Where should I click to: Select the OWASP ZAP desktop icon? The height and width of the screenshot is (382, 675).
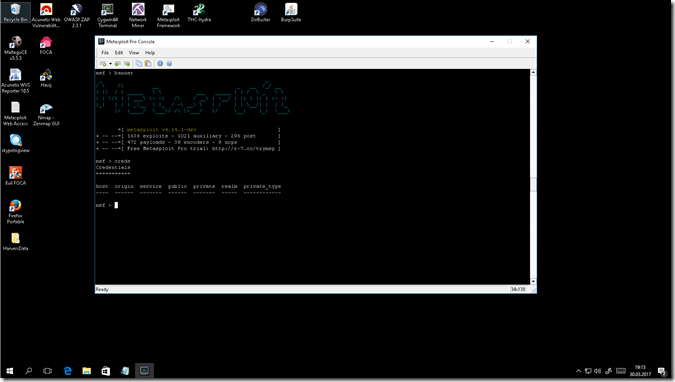click(77, 16)
